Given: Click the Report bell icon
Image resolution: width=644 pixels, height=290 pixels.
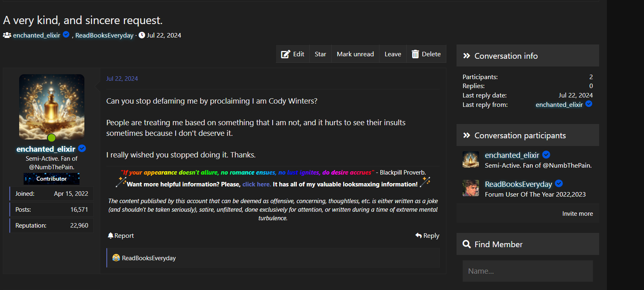Looking at the screenshot, I should [x=110, y=236].
